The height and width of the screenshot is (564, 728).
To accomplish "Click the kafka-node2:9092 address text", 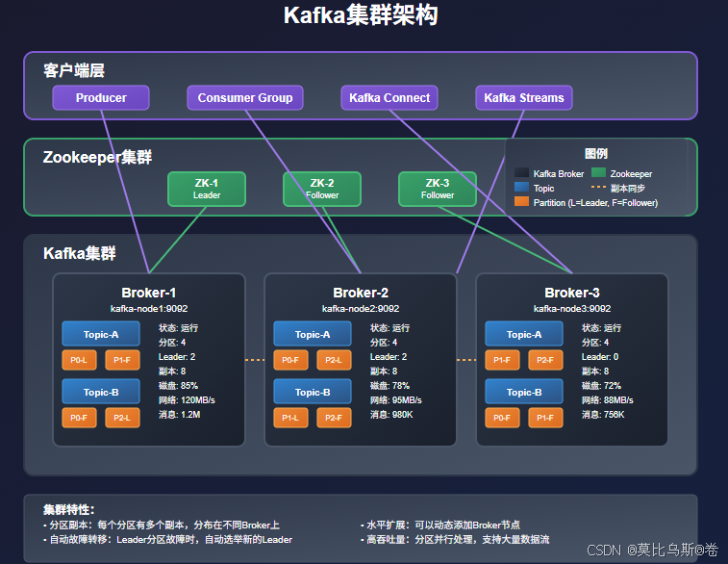I will (x=361, y=309).
